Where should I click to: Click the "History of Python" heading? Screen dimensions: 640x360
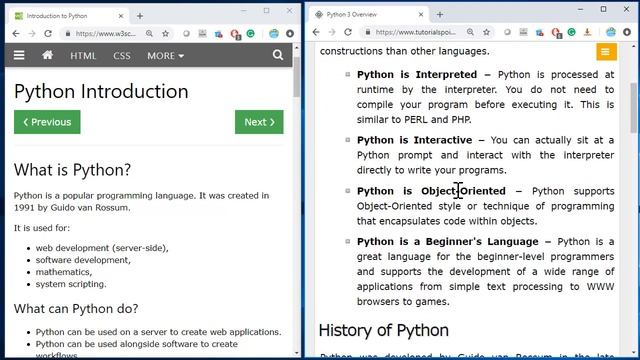pyautogui.click(x=384, y=330)
